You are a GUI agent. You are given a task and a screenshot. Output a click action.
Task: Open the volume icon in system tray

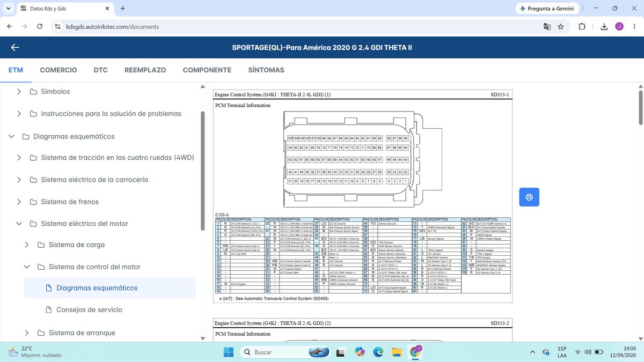[x=588, y=352]
